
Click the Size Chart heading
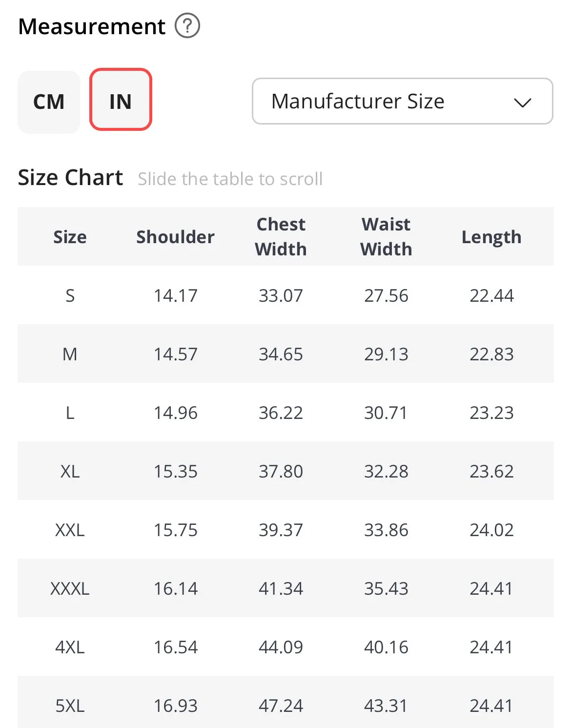point(70,177)
